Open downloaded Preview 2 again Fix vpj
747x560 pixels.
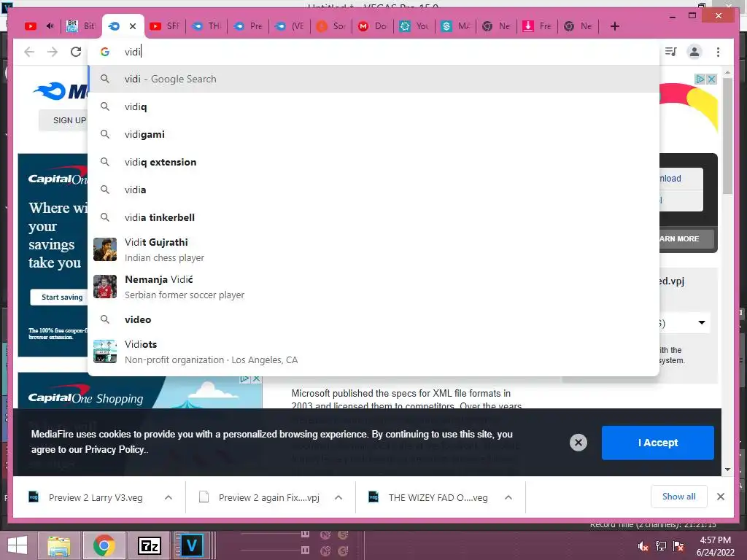coord(260,497)
